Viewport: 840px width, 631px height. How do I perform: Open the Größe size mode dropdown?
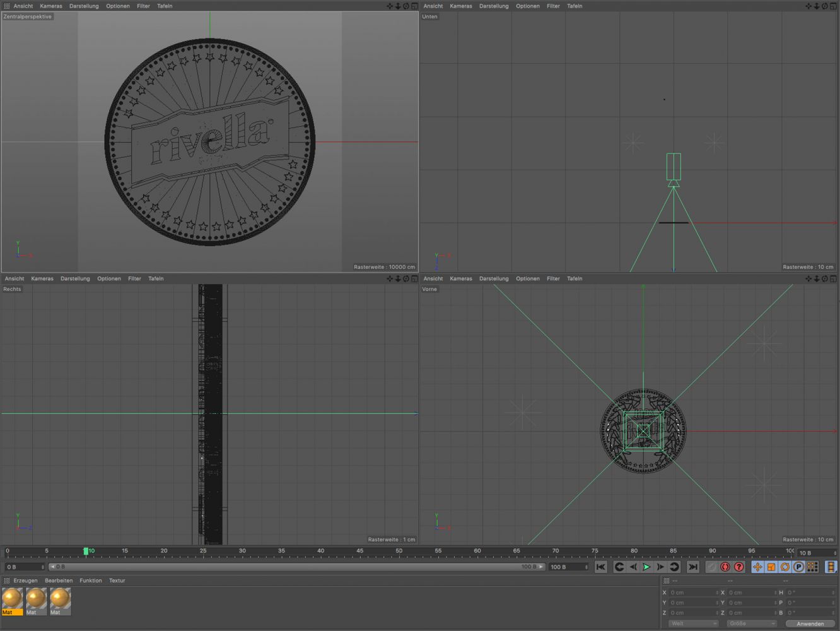pyautogui.click(x=751, y=623)
